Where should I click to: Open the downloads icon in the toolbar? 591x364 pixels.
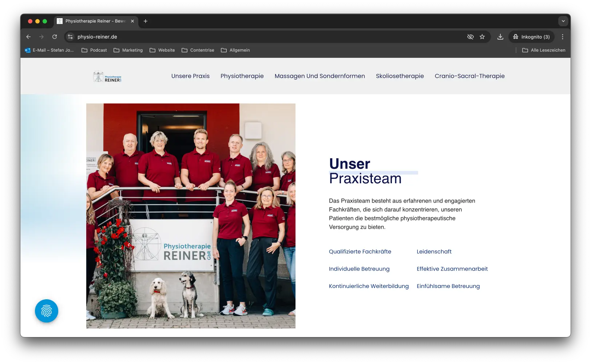click(500, 37)
